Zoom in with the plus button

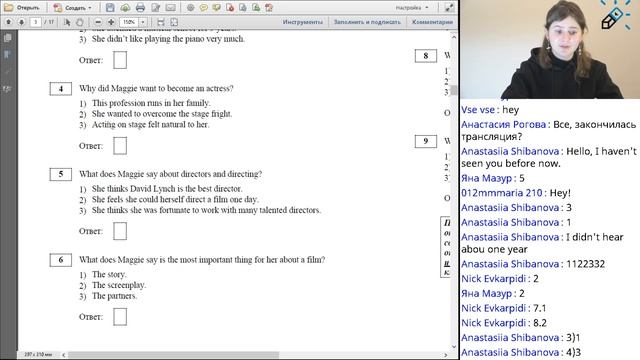click(111, 22)
